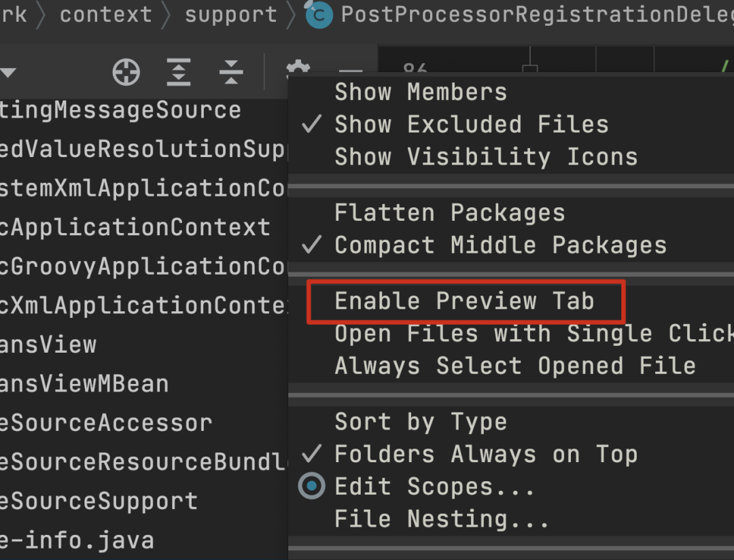
Task: Click the gear settings icon in project toolbar
Action: [298, 67]
